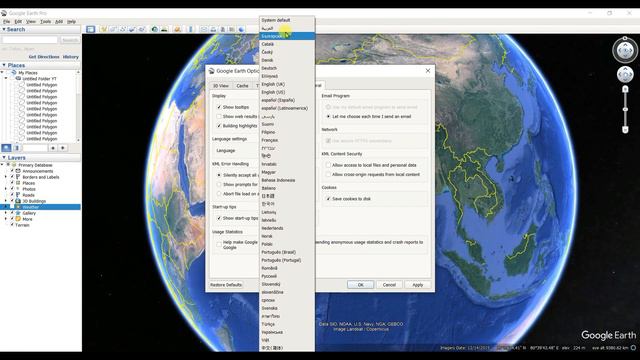Collapse the Primary Database node
The image size is (640, 360).
(2, 165)
